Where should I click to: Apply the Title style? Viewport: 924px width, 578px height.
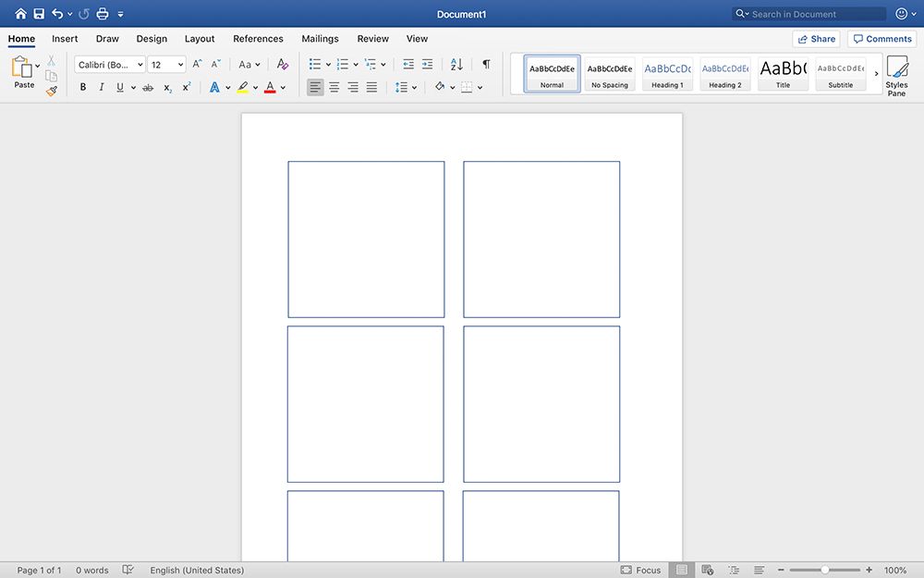tap(784, 74)
